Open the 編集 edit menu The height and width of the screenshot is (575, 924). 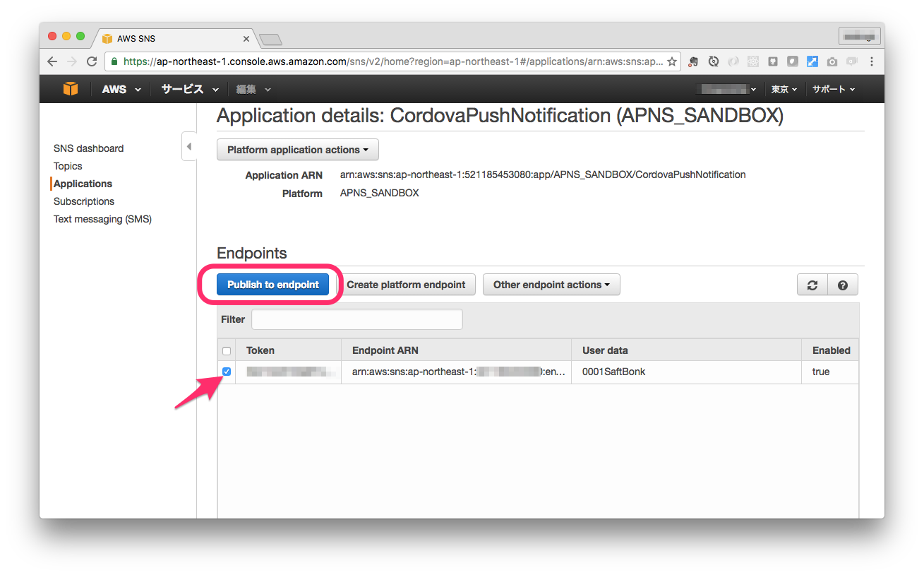253,90
